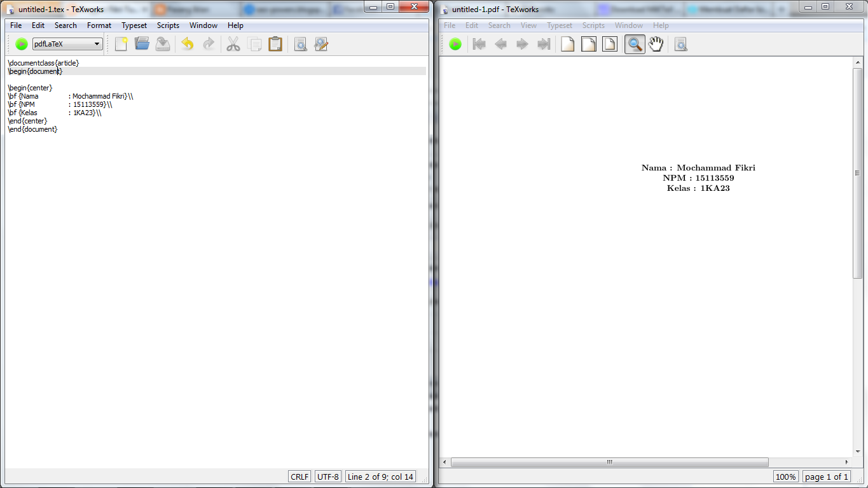Create a new document from the toolbar
Viewport: 868px width, 488px height.
tap(121, 43)
